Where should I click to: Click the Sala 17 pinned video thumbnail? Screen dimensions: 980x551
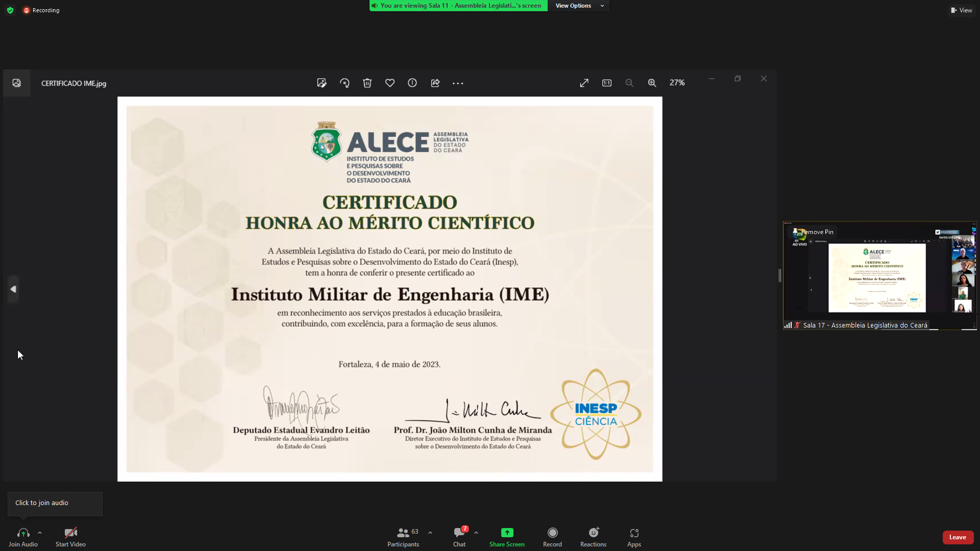(x=877, y=278)
